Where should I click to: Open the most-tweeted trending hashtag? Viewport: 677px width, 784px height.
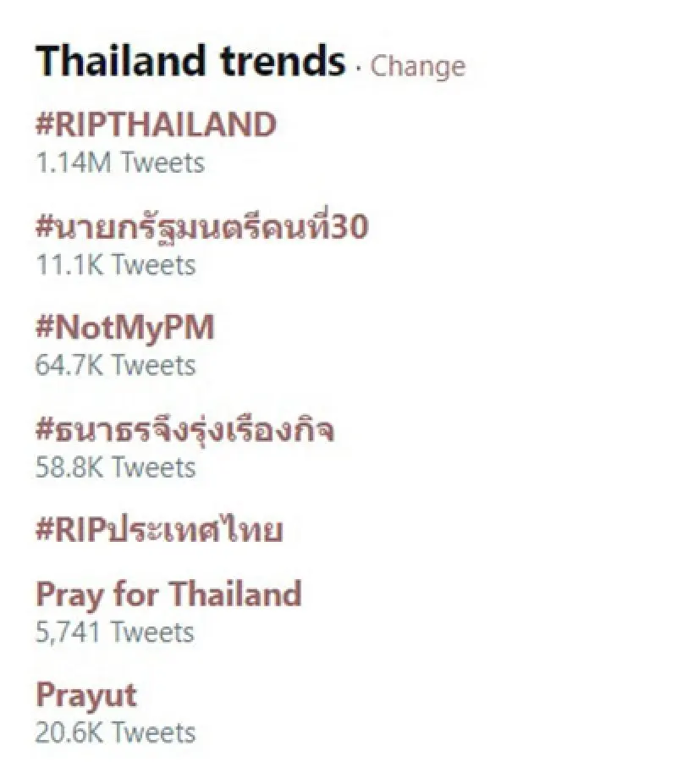(156, 125)
